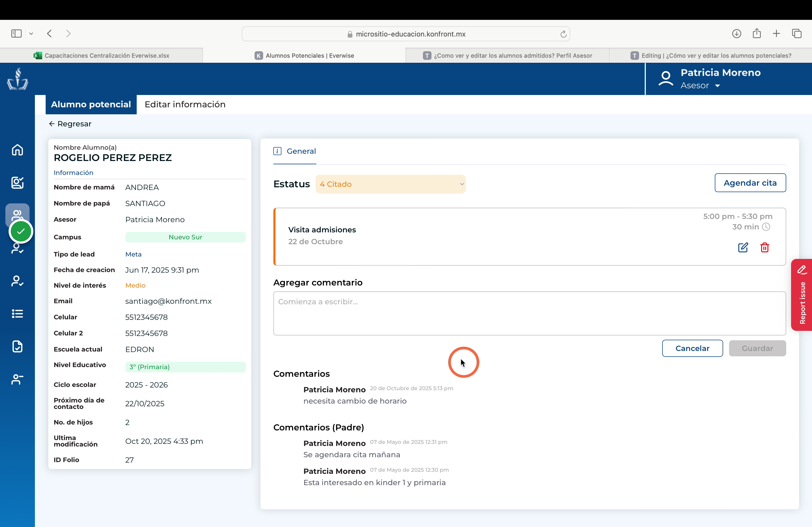Screen dimensions: 812x527
Task: Show Safari tab overview
Action: (x=797, y=33)
